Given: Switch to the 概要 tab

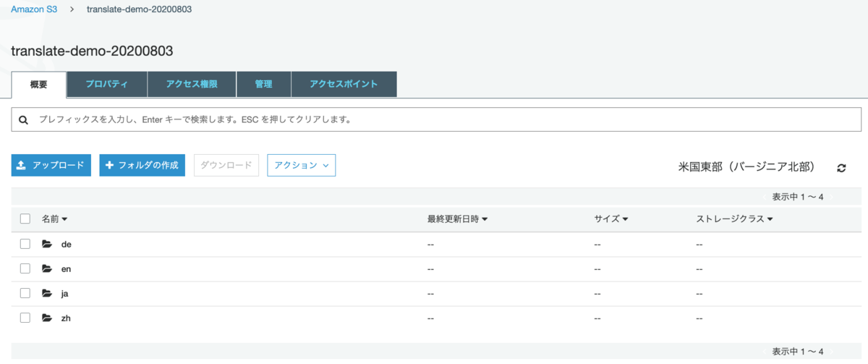Looking at the screenshot, I should tap(39, 85).
